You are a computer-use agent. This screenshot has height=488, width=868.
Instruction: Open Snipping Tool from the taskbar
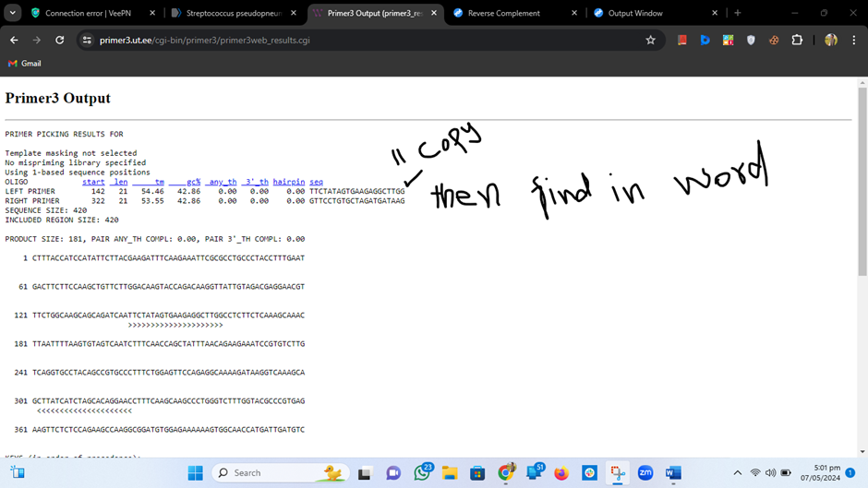[x=618, y=473]
